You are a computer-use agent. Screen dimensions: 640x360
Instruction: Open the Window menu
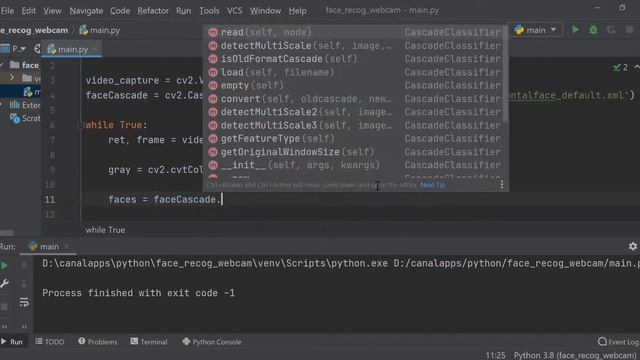click(x=265, y=11)
